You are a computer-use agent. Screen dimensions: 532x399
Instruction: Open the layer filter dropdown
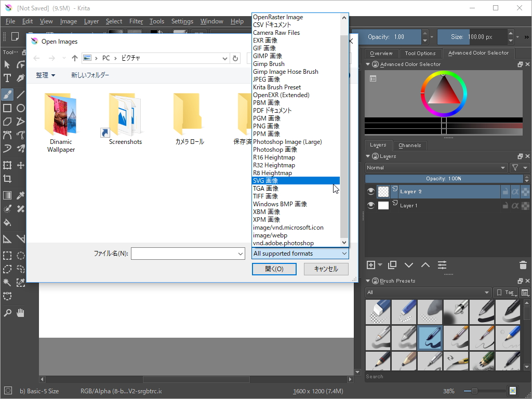[520, 168]
